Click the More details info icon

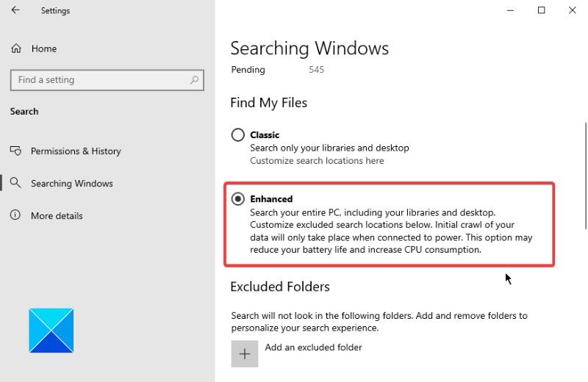coord(16,215)
